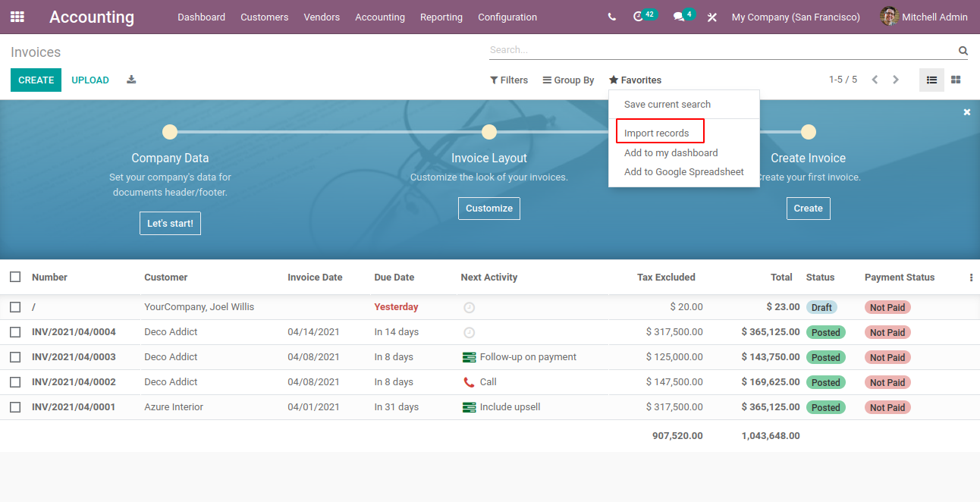This screenshot has height=502, width=980.
Task: Click into the Search input field
Action: tap(722, 50)
